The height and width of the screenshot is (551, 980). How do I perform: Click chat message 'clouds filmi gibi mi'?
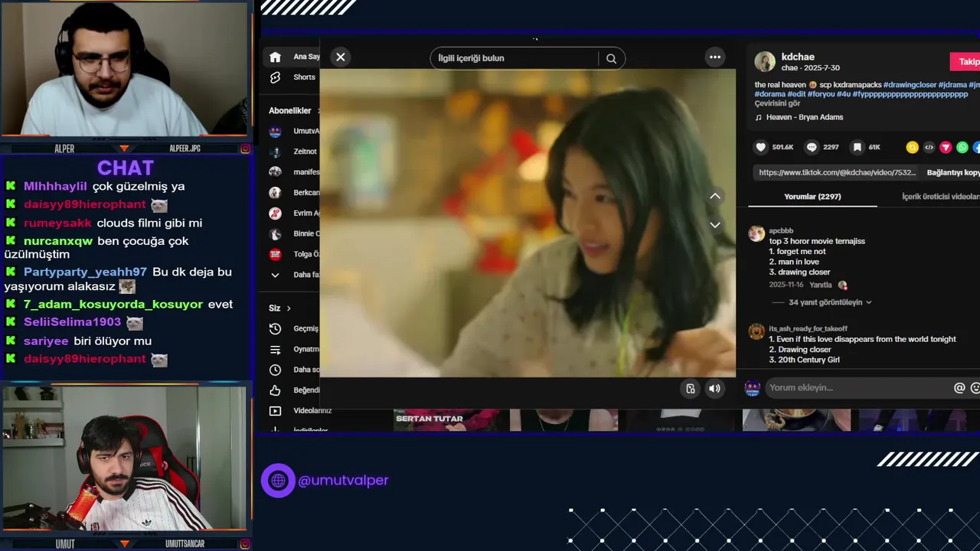[x=149, y=223]
